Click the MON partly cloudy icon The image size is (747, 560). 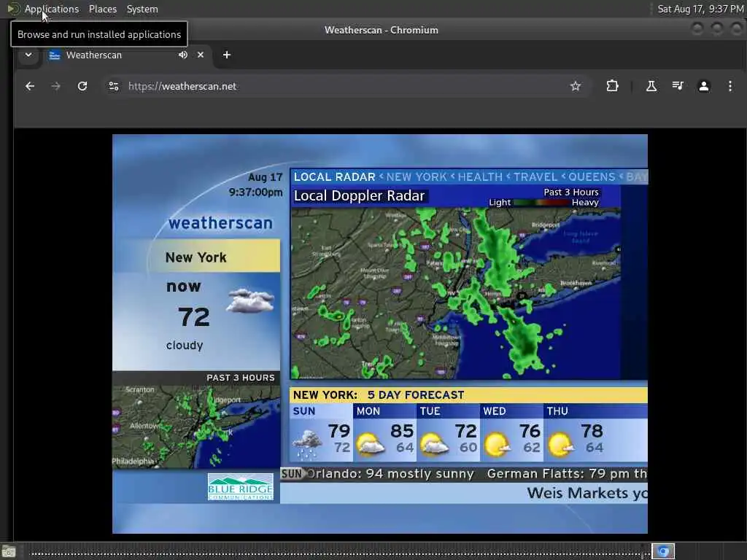coord(371,445)
